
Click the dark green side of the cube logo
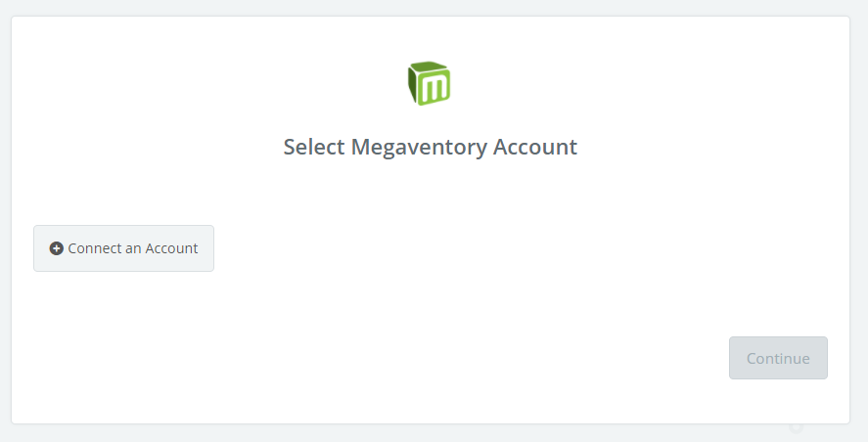coord(412,85)
